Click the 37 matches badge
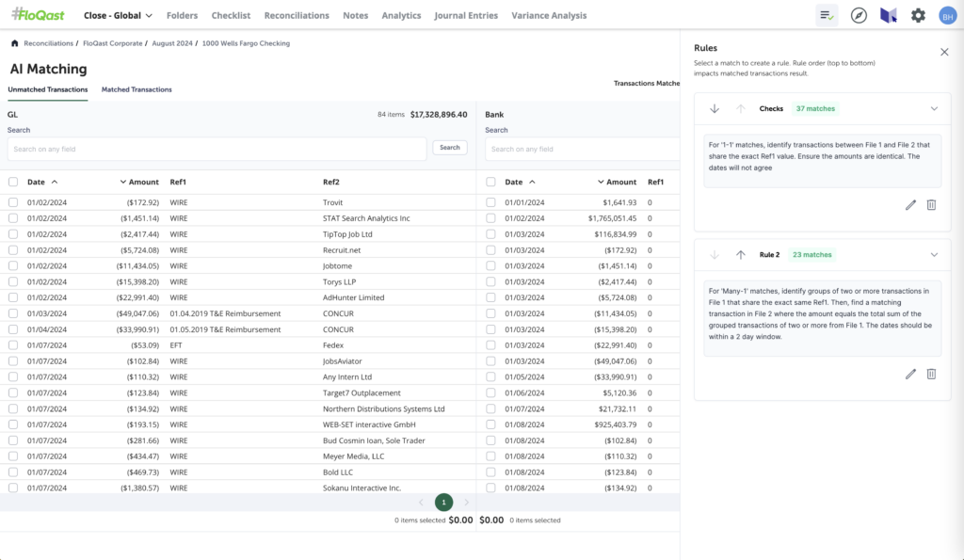964x560 pixels. click(x=815, y=109)
